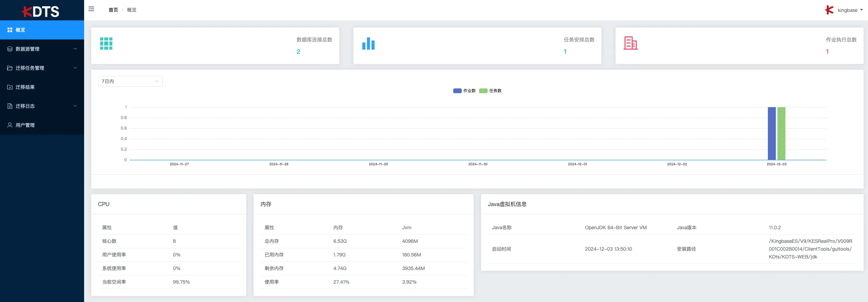Open the 7日内 time range dropdown
The image size is (868, 302).
pyautogui.click(x=130, y=81)
